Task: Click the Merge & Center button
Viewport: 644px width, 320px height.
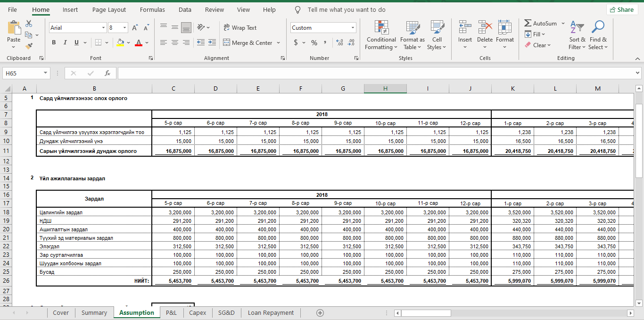Action: [x=248, y=42]
